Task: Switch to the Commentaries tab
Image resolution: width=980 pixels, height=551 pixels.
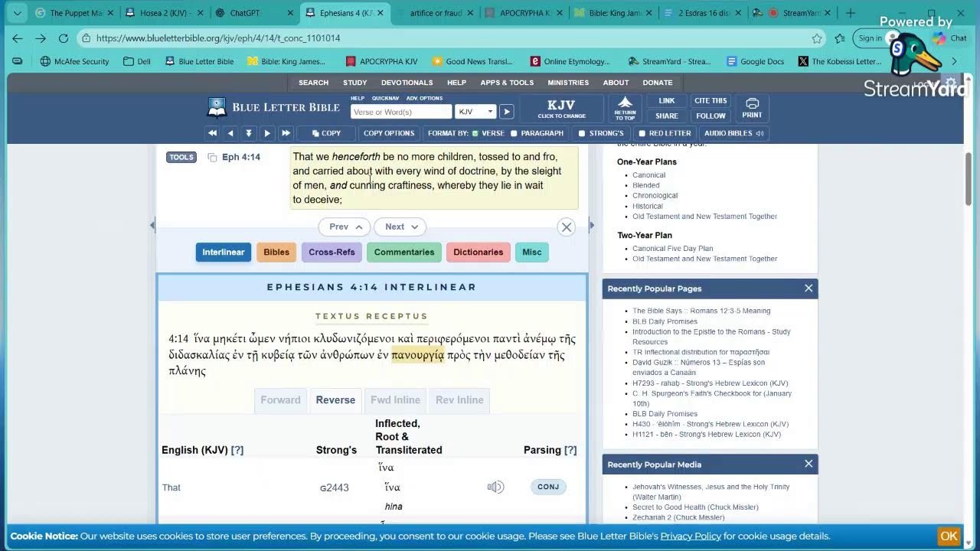Action: (404, 252)
